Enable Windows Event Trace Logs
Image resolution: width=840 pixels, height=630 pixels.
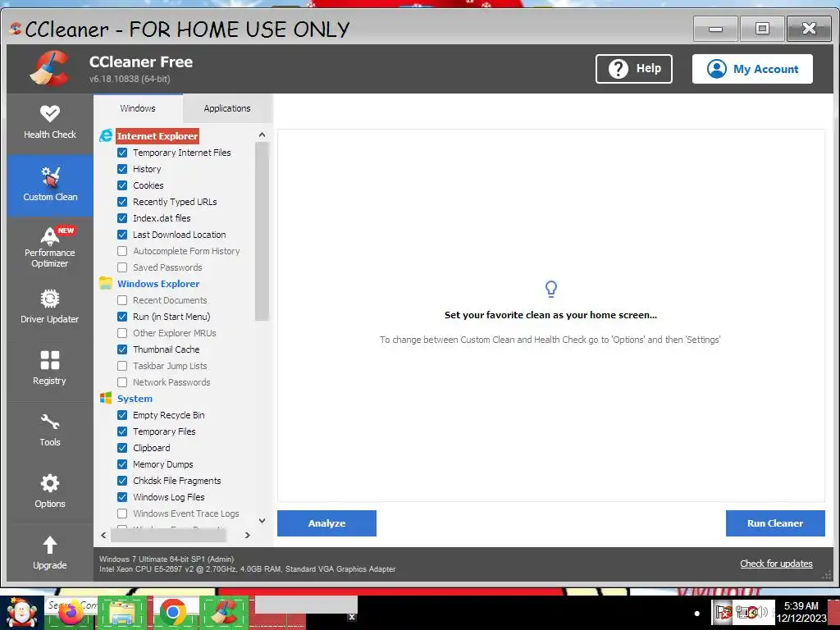click(122, 514)
